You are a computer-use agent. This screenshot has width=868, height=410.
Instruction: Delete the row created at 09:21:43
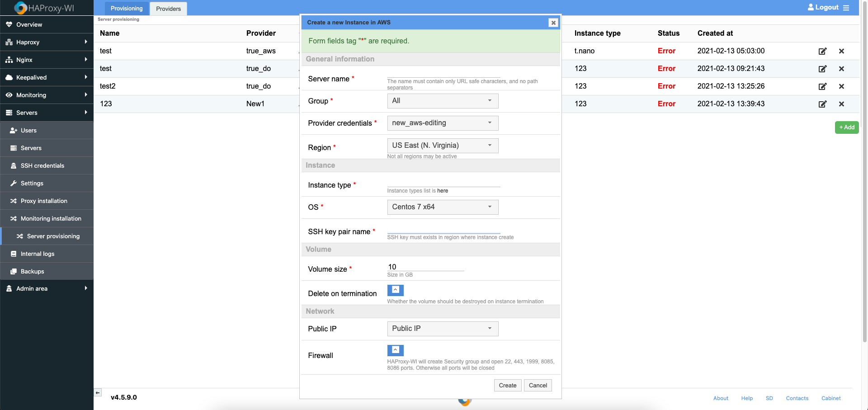coord(841,69)
